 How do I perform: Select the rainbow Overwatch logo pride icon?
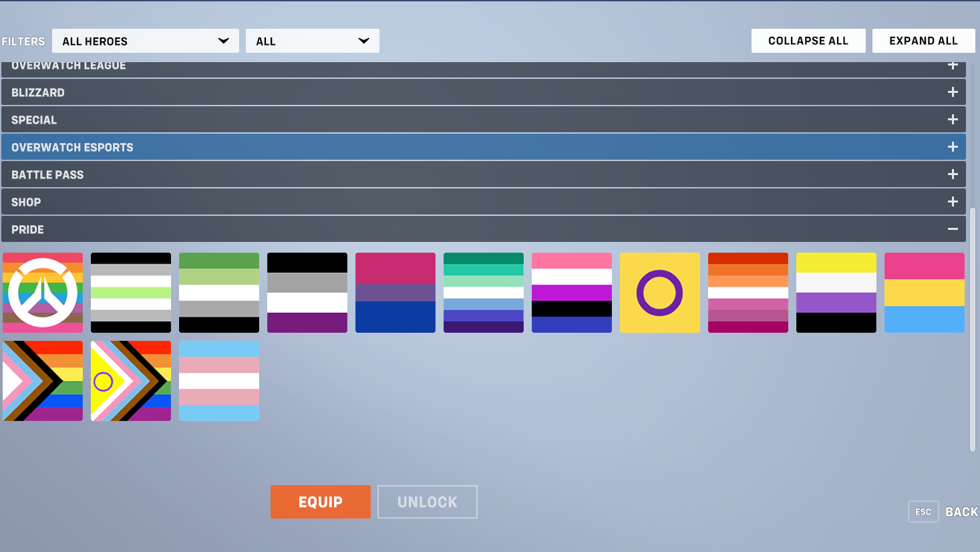click(43, 293)
